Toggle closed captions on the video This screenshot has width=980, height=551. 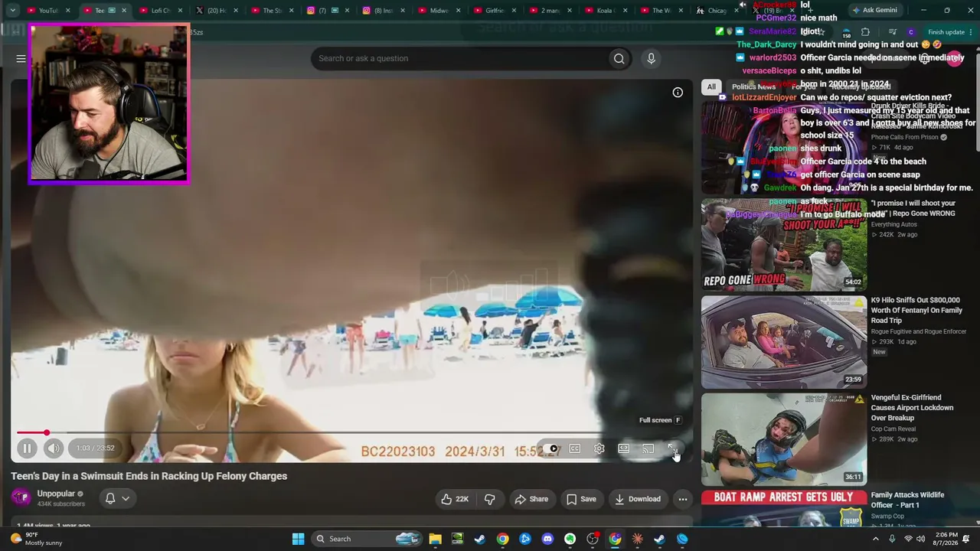coord(575,449)
